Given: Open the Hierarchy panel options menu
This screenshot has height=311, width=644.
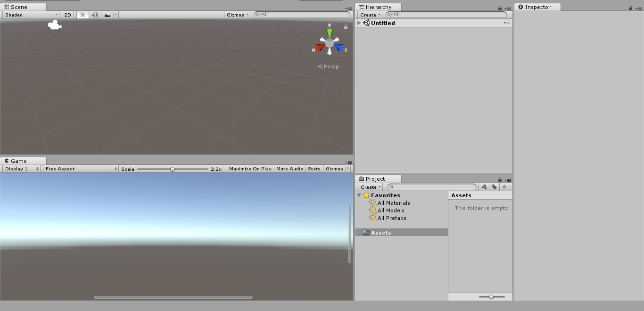Looking at the screenshot, I should (x=508, y=8).
